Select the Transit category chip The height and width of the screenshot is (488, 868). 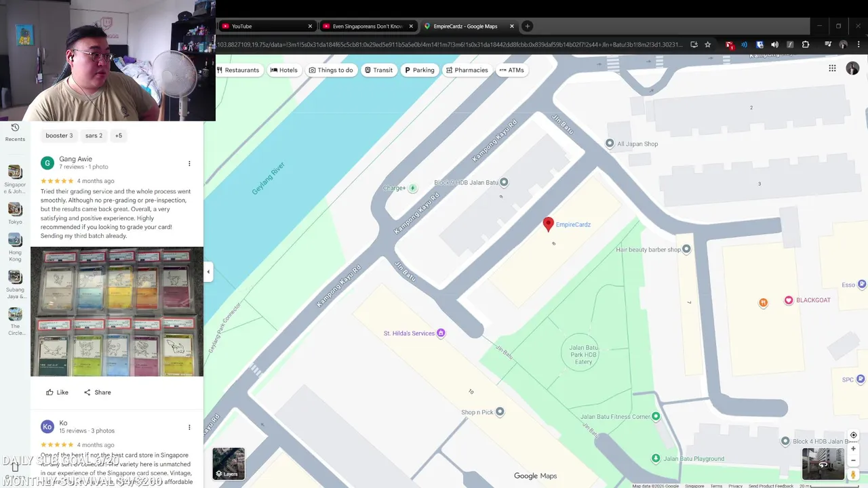click(378, 70)
